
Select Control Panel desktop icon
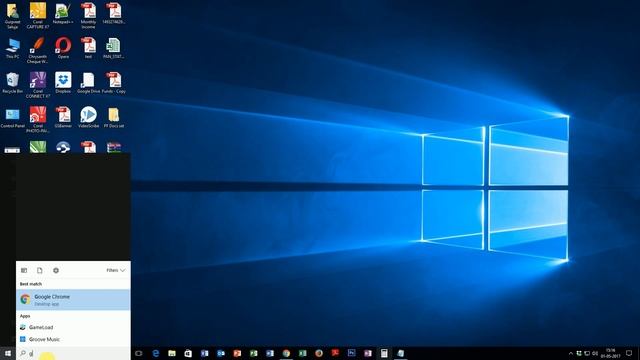13,118
